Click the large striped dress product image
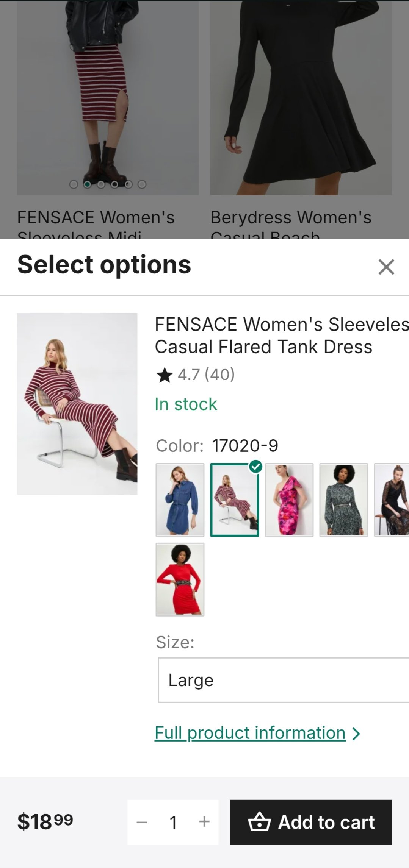 tap(77, 404)
